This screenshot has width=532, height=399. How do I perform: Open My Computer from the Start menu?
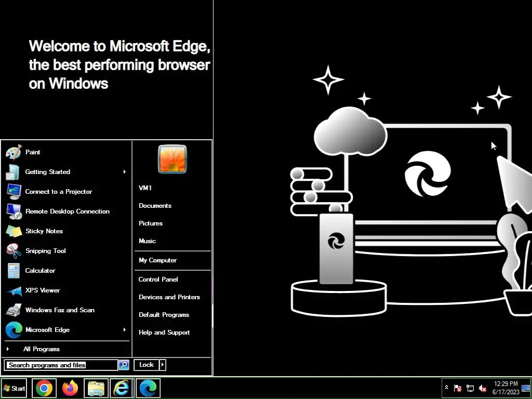tap(158, 260)
